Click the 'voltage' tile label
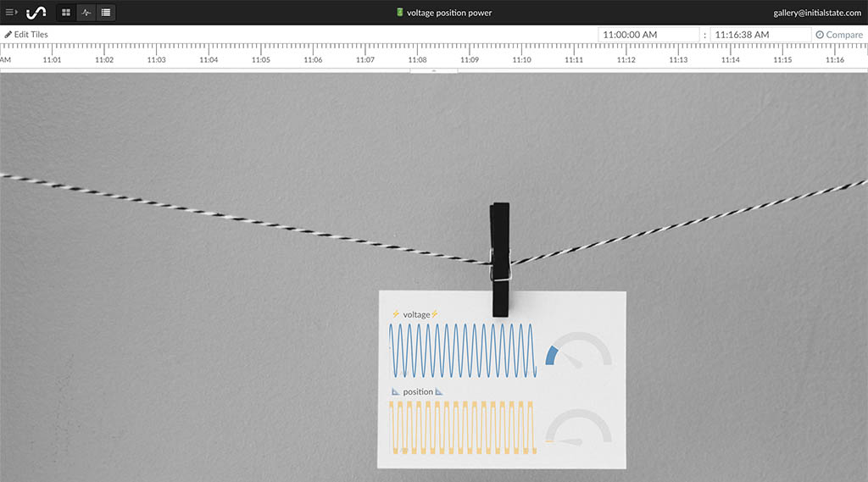 [416, 314]
